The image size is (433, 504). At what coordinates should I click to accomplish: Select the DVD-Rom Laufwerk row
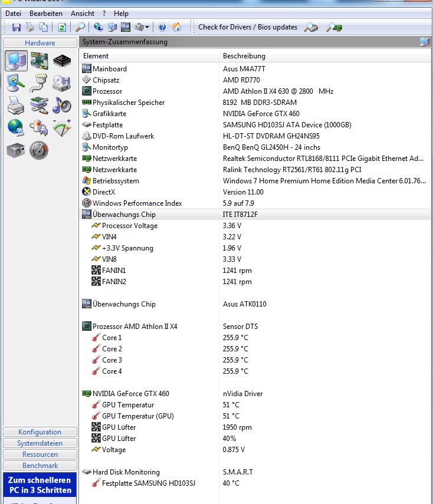[x=255, y=136]
